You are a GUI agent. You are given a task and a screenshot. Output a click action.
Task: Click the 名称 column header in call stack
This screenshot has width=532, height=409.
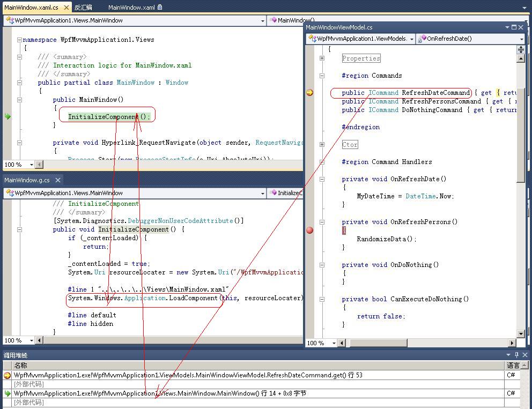click(x=20, y=366)
